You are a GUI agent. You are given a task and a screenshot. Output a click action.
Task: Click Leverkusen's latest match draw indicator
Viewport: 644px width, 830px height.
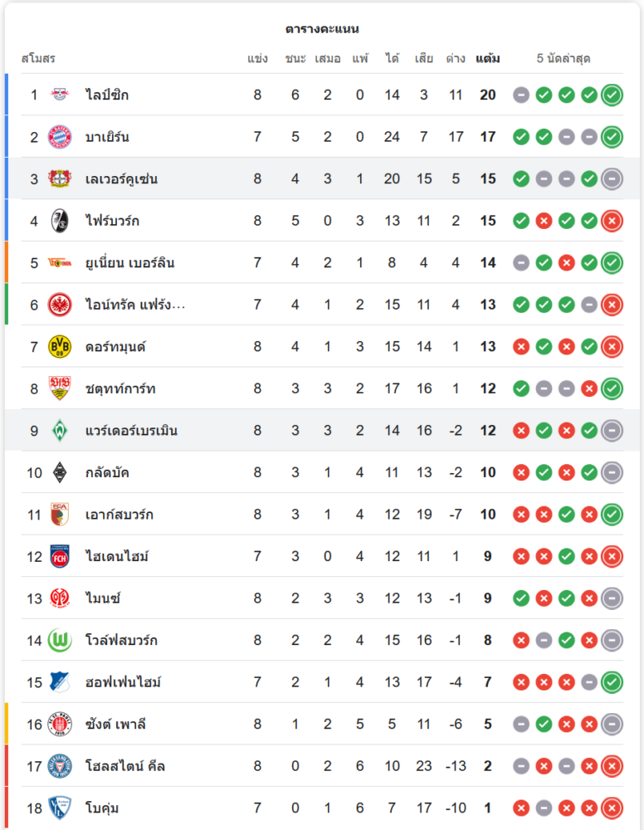[x=612, y=178]
